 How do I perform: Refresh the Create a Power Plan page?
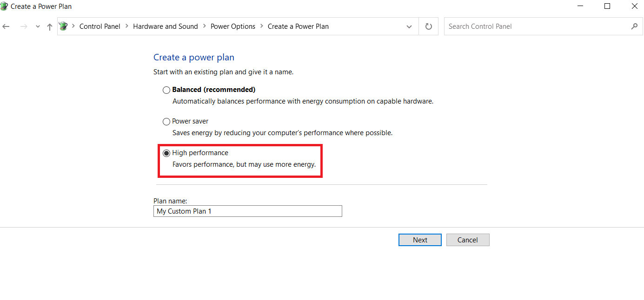tap(429, 26)
